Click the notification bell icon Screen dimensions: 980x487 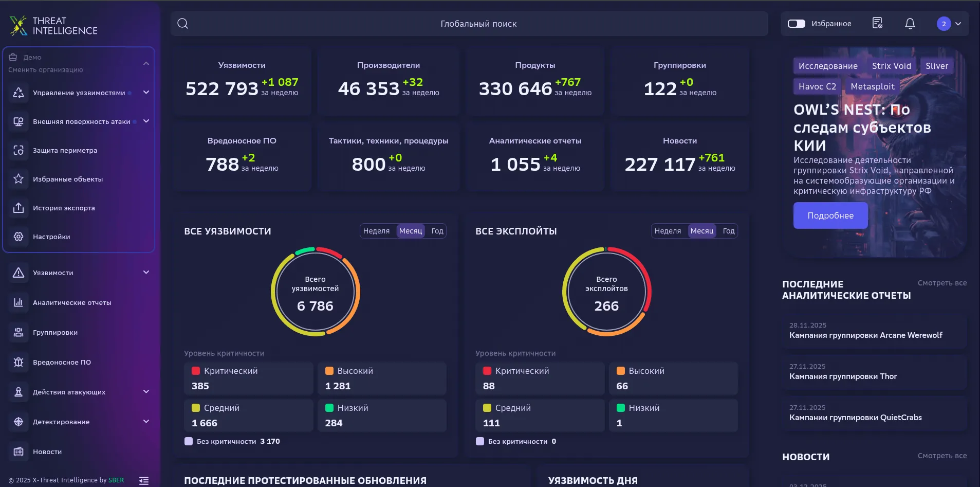[x=910, y=24]
